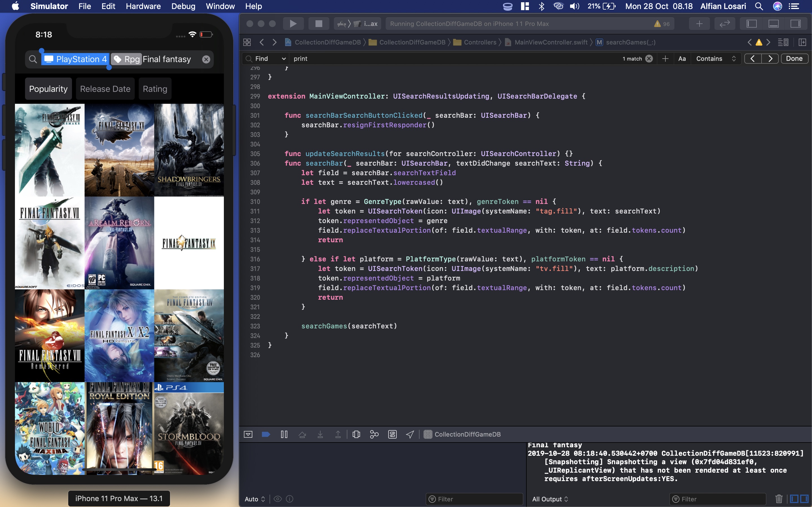Click the Done button in find bar
The height and width of the screenshot is (507, 812).
point(794,59)
